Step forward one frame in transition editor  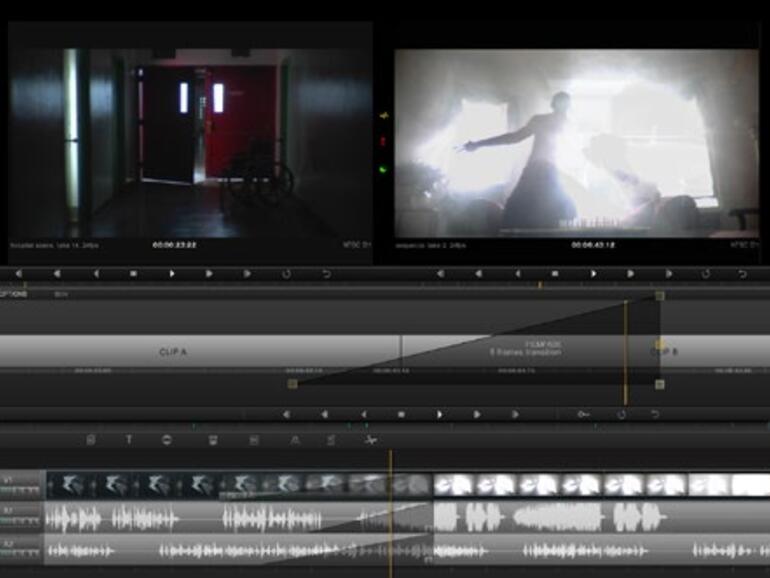[477, 414]
